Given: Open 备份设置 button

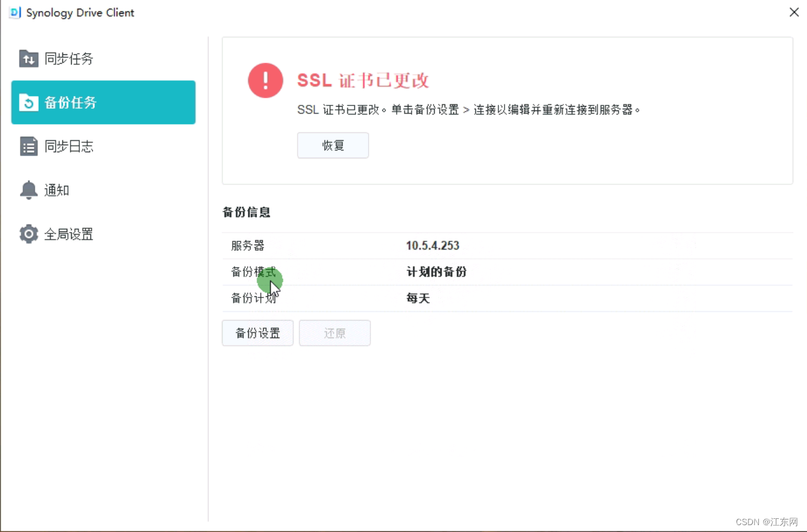Looking at the screenshot, I should click(258, 333).
